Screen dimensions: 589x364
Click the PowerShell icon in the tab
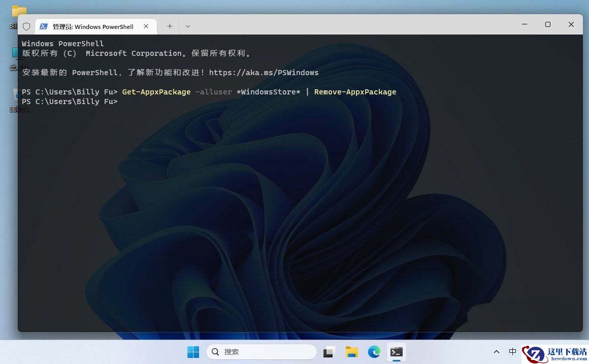44,26
